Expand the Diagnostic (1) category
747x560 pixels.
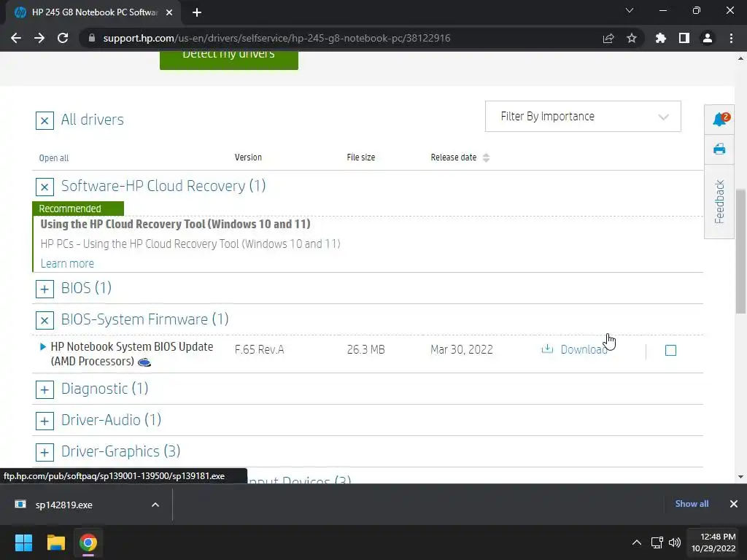(x=44, y=389)
